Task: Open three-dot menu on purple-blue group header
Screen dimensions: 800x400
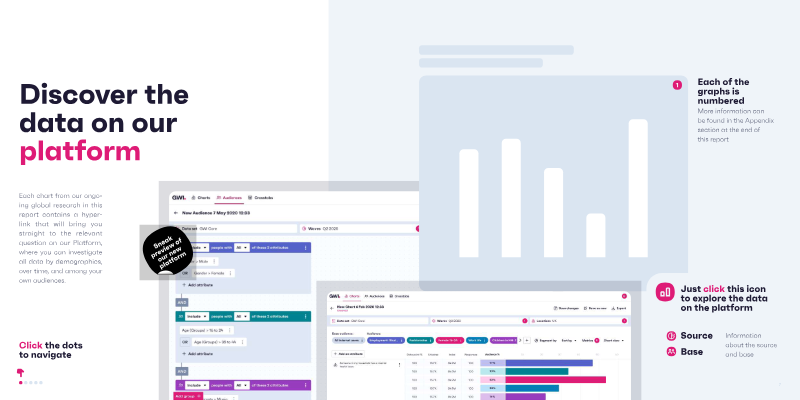Action: click(306, 247)
